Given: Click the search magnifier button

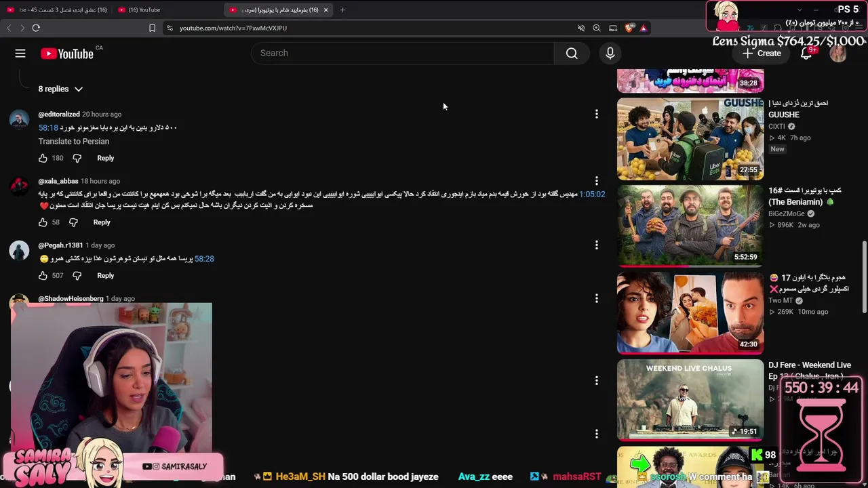Looking at the screenshot, I should pyautogui.click(x=572, y=54).
